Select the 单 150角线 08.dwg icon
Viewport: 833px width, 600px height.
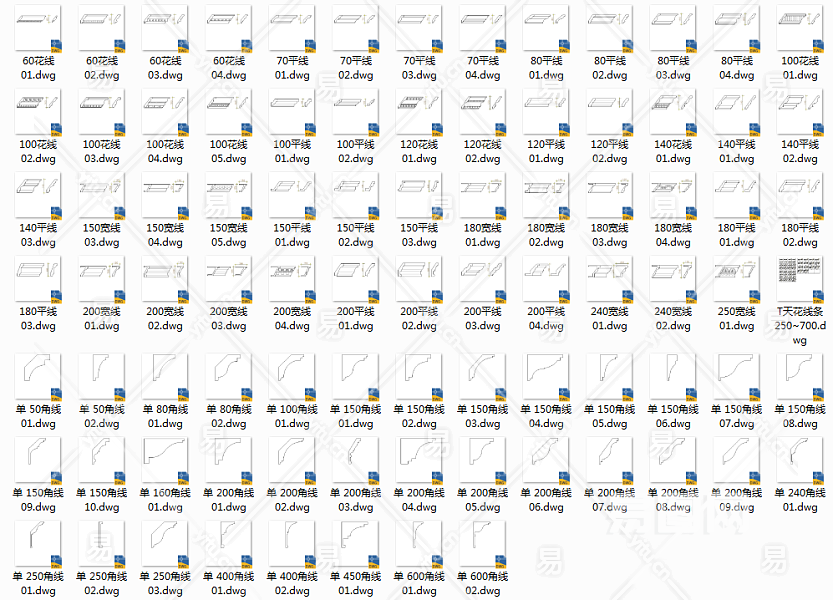pos(800,377)
